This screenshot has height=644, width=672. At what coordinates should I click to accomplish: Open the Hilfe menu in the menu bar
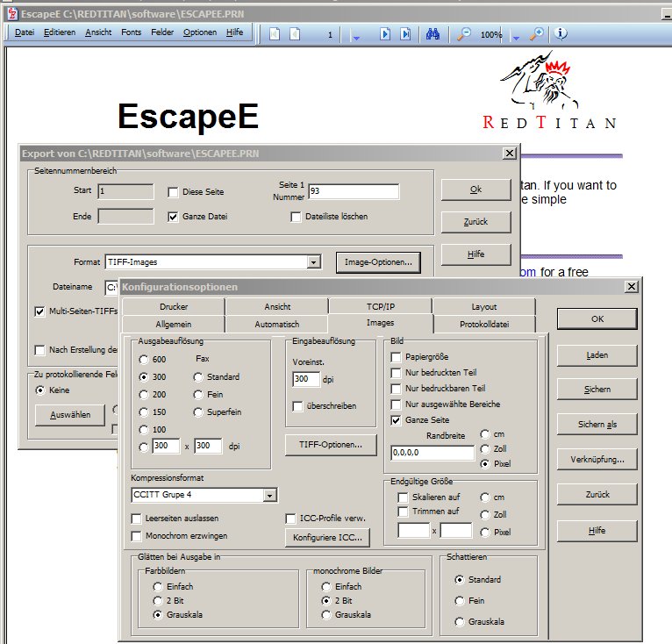pyautogui.click(x=234, y=32)
